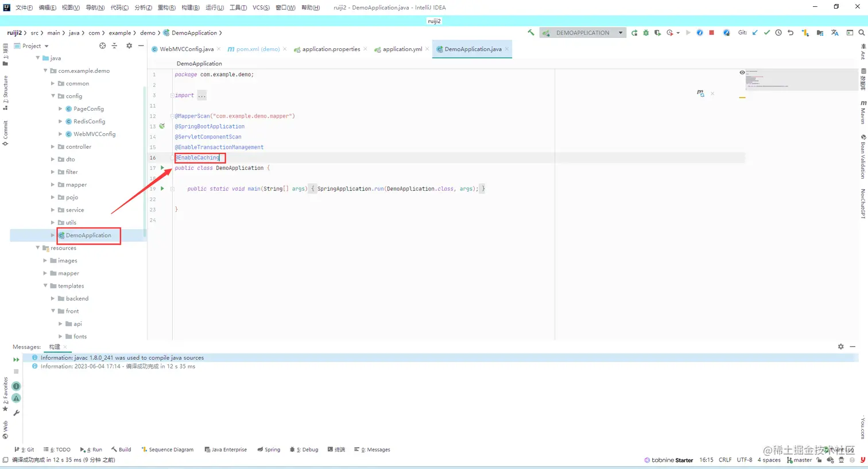Open Search Everywhere magnifier icon
This screenshot has height=469, width=868.
tap(862, 33)
